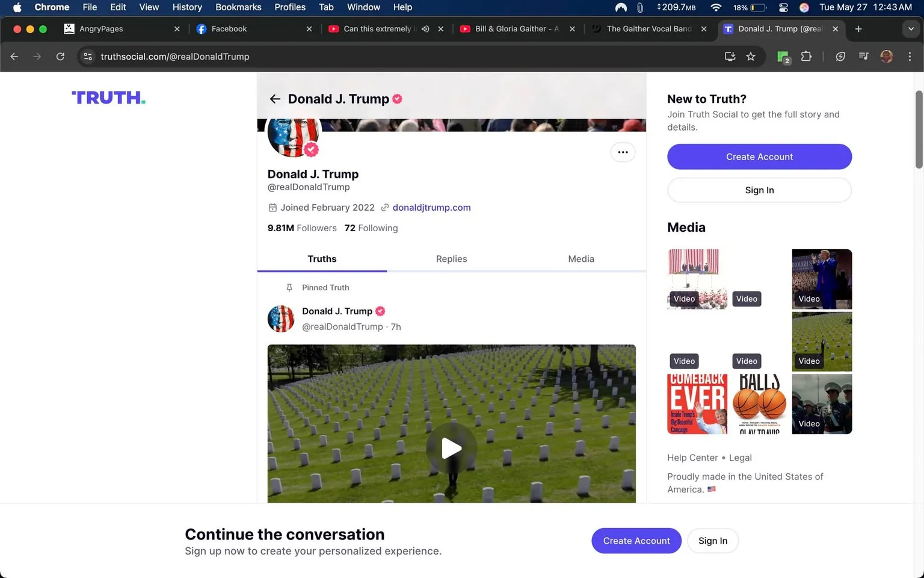Reload the current page
The image size is (924, 578).
click(60, 57)
